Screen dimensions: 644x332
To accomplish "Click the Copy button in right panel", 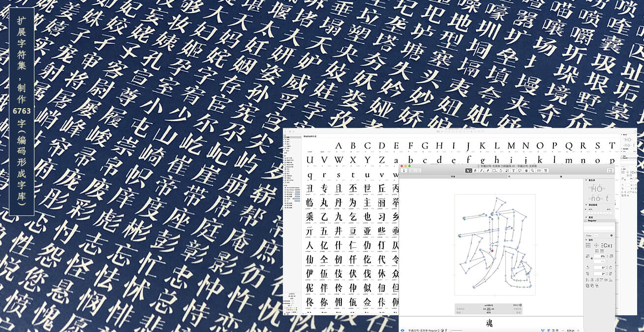I will [589, 236].
